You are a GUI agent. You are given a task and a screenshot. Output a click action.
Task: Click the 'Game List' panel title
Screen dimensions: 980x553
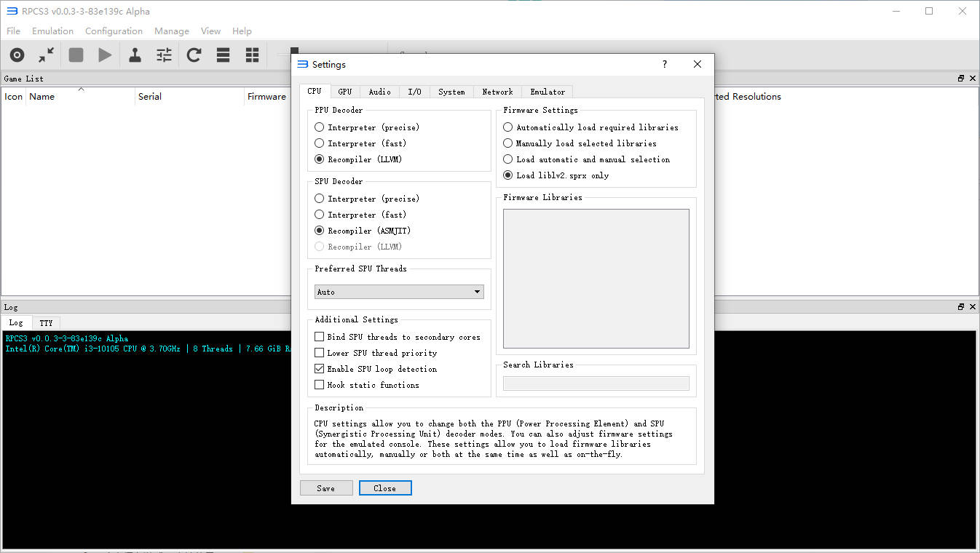24,79
